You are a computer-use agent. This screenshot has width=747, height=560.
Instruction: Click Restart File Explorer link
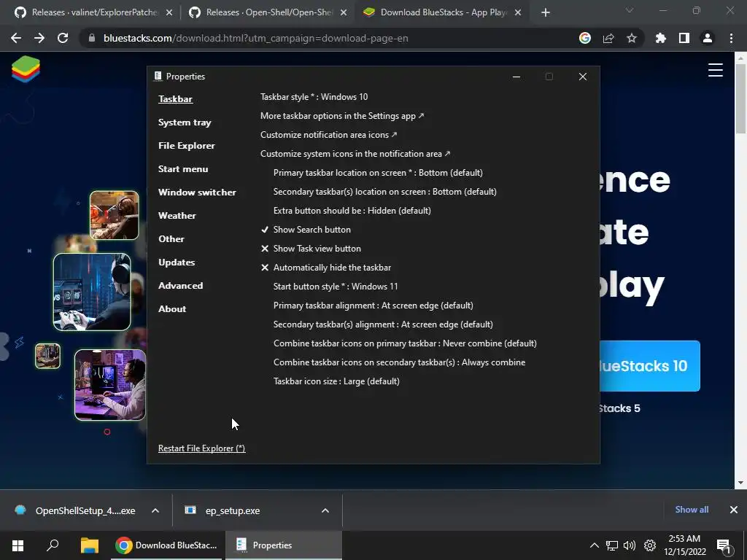[201, 448]
